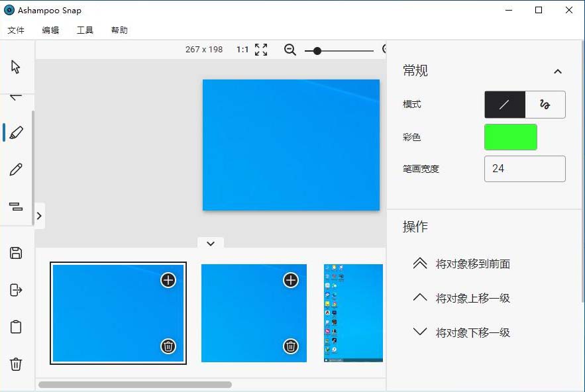Screen dimensions: 585x392
Task: Delete the second thumbnail with trash icon
Action: point(291,346)
